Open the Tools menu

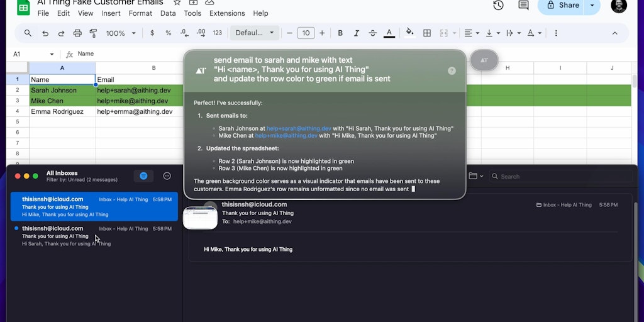point(192,13)
